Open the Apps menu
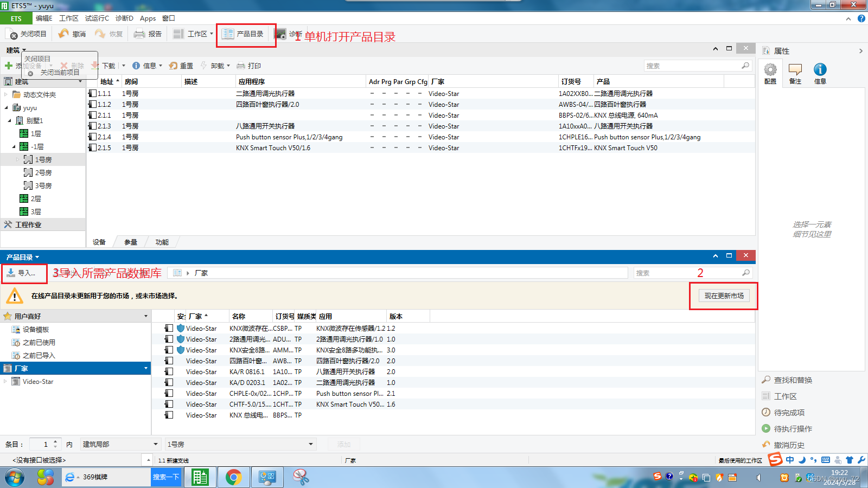The image size is (868, 488). 148,18
